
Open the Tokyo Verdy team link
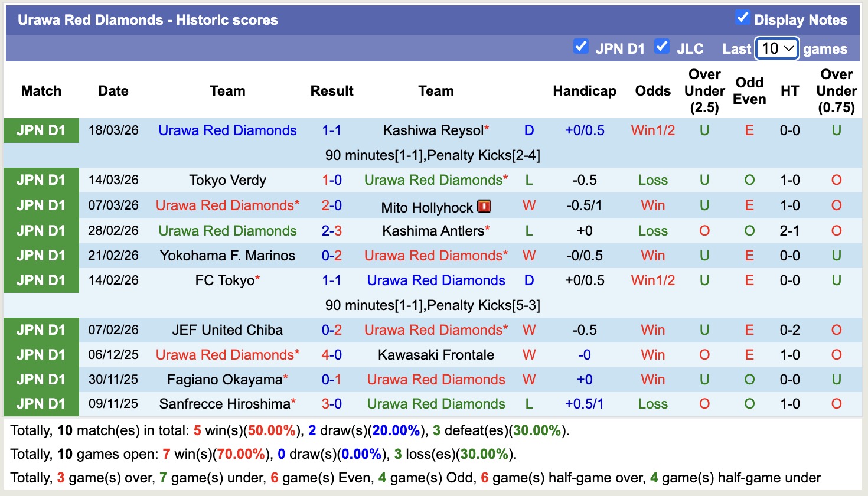[227, 180]
